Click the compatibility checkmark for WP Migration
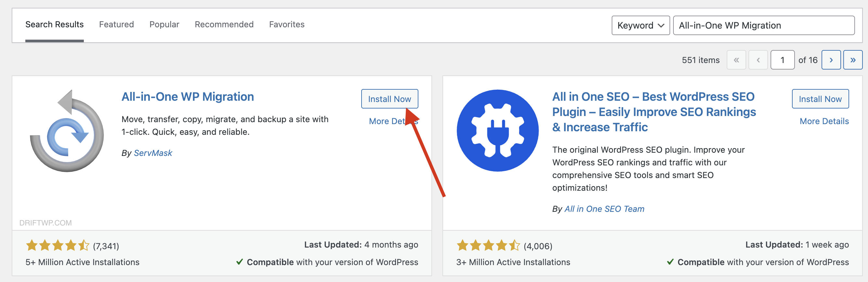The image size is (868, 282). (239, 262)
